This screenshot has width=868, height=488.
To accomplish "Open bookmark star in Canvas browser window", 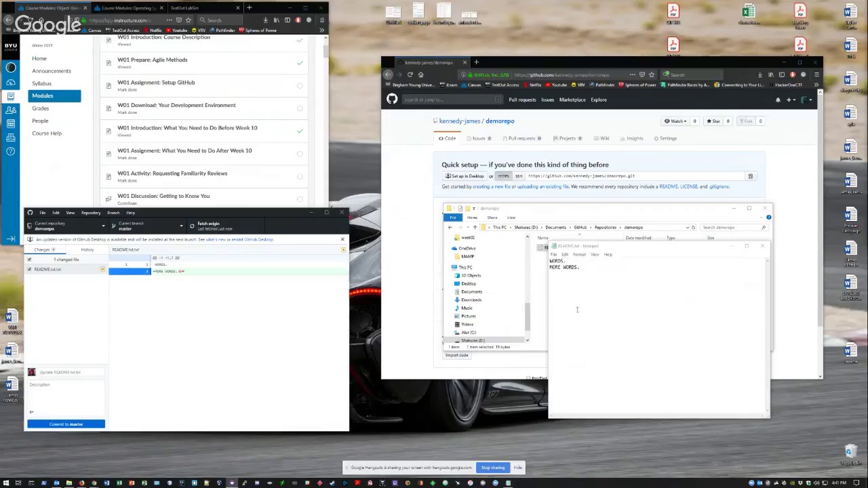I will (189, 20).
